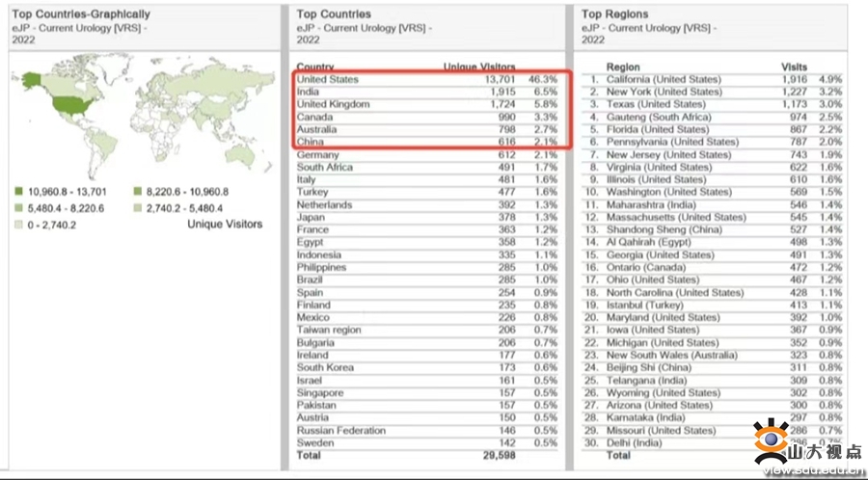Click the Total row value 29,598
The image size is (868, 480).
[x=502, y=455]
